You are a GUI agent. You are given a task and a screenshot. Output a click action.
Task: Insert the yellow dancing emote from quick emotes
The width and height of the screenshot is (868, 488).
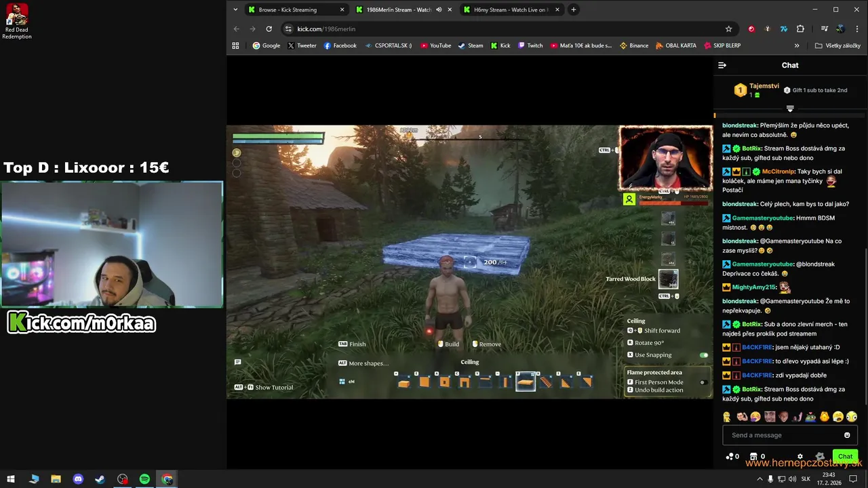[x=727, y=417]
